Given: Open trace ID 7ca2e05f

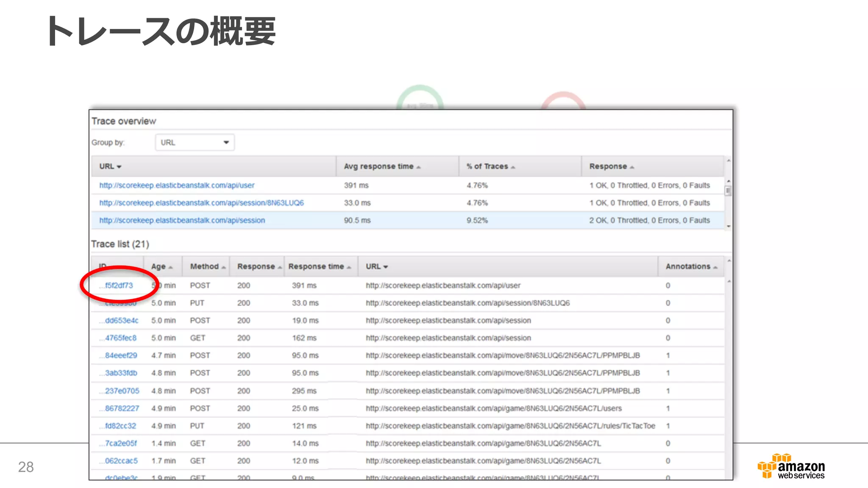Looking at the screenshot, I should point(121,443).
